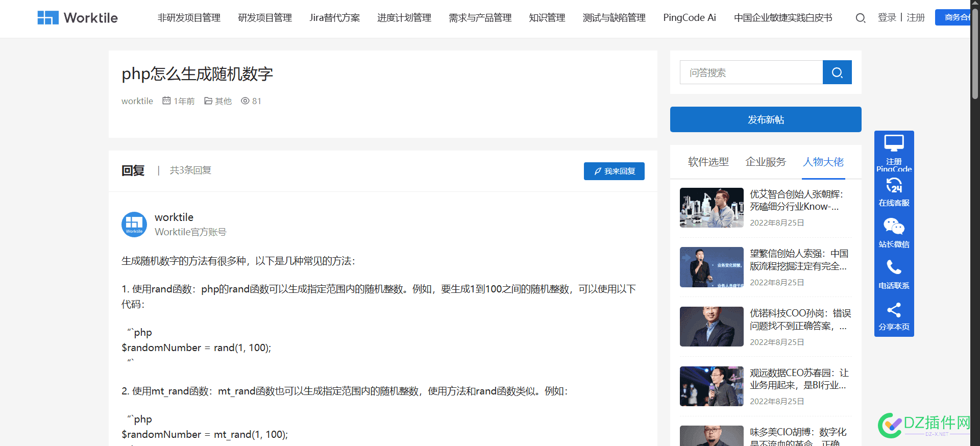Click the 商务合作 button
The height and width of the screenshot is (446, 980).
[952, 17]
